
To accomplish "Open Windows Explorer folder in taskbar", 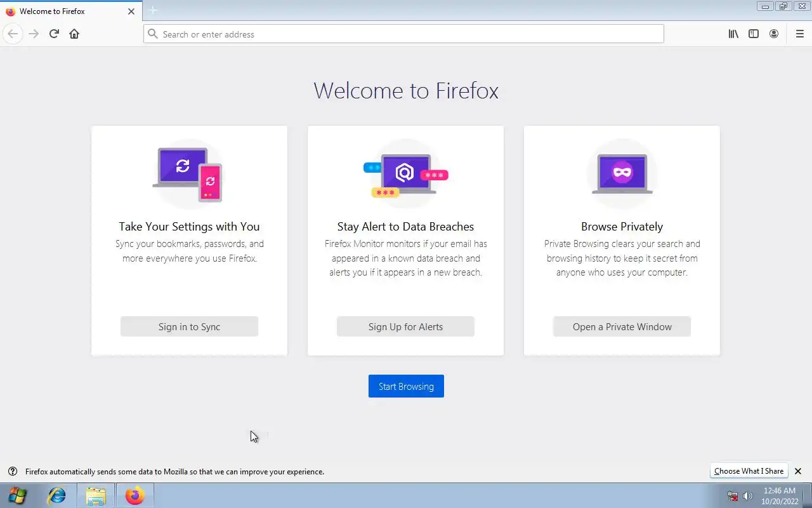I will (x=96, y=495).
